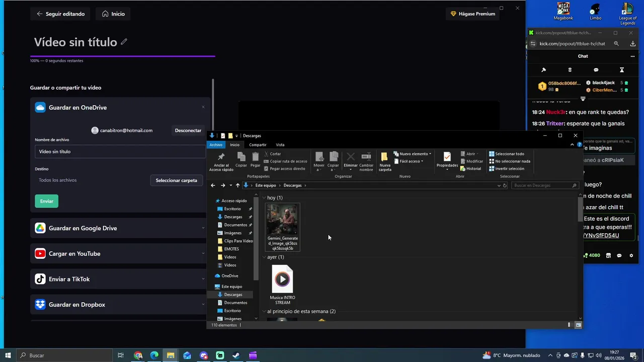
Task: Open Kick chat settings gear
Action: point(631,255)
